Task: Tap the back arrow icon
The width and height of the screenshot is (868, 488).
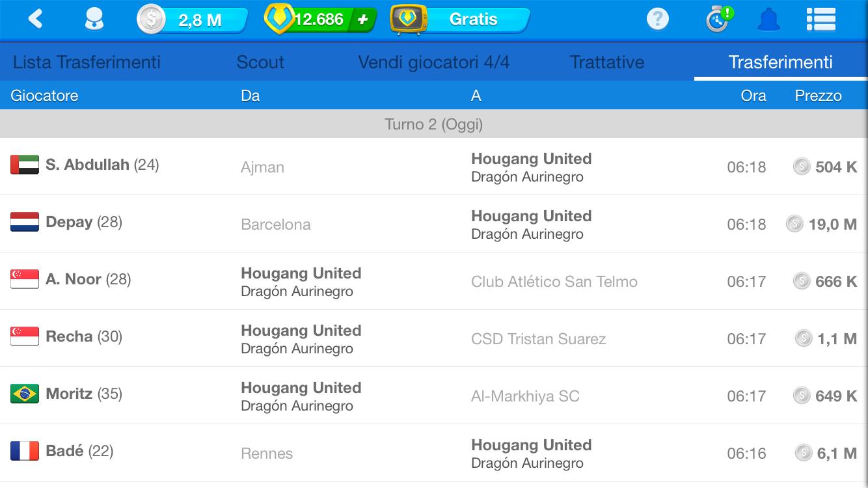Action: pos(36,19)
